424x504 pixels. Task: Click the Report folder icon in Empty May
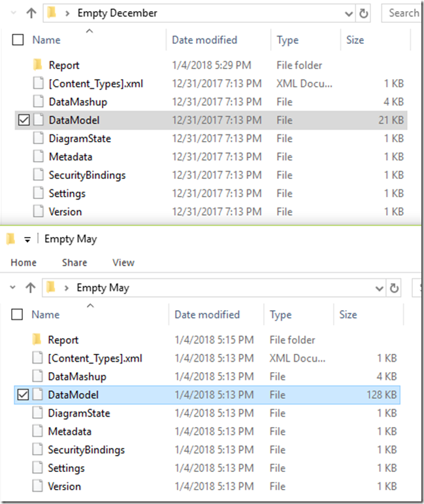click(x=38, y=340)
